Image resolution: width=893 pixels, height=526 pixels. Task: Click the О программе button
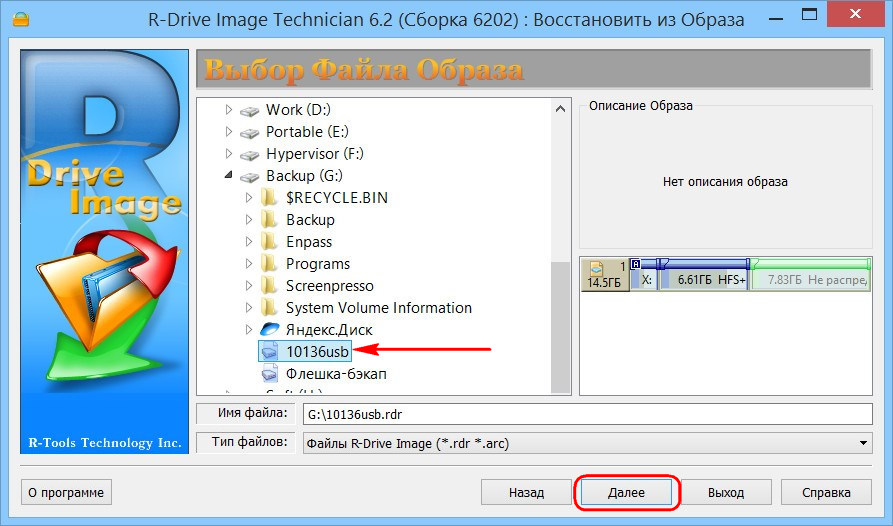click(x=66, y=492)
